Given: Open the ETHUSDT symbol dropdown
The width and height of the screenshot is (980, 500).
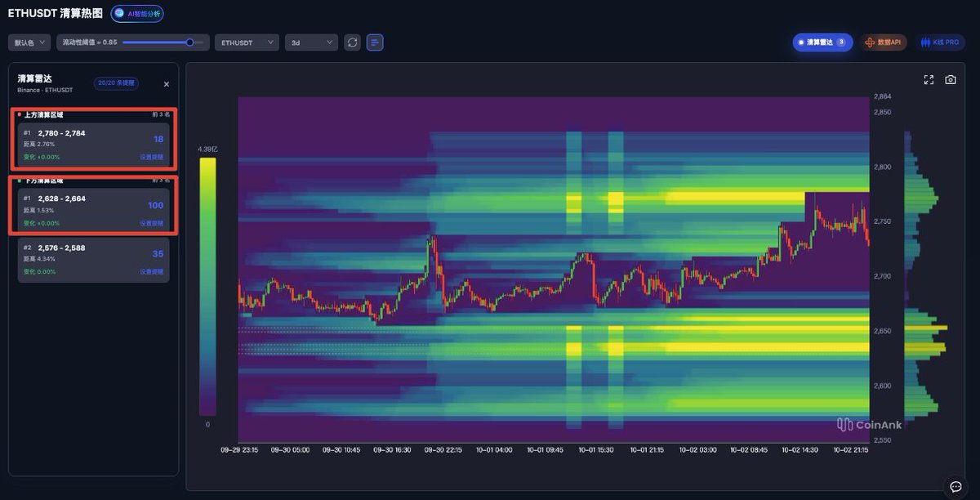Looking at the screenshot, I should coord(247,42).
